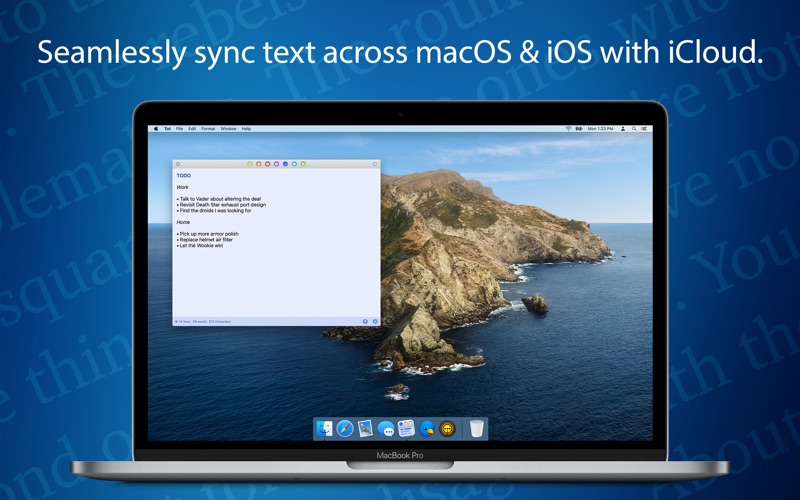Open the Window menu
This screenshot has height=500, width=800.
[x=228, y=129]
